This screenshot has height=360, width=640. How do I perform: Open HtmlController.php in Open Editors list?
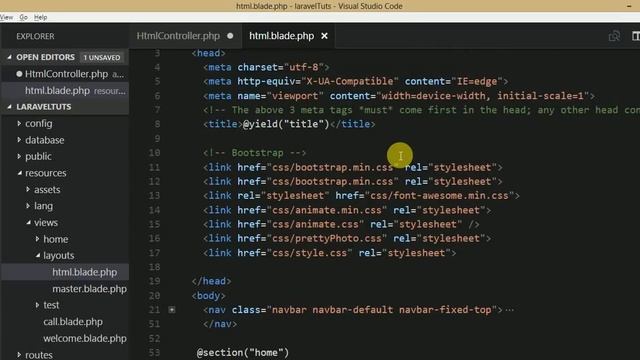65,74
